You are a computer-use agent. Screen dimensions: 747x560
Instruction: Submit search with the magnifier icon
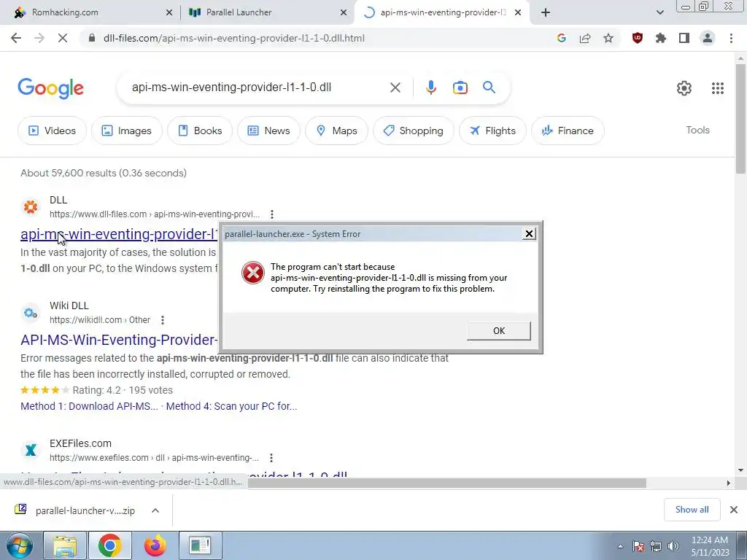(489, 87)
